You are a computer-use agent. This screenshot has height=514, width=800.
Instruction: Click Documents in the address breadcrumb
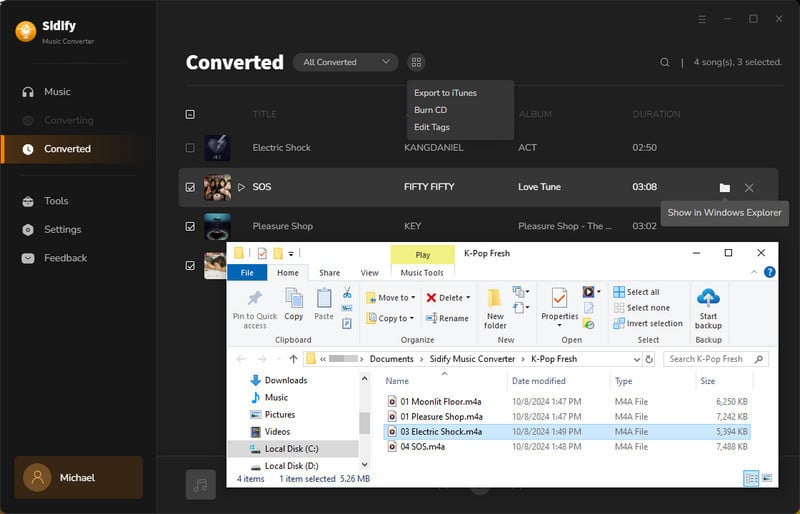tap(391, 359)
